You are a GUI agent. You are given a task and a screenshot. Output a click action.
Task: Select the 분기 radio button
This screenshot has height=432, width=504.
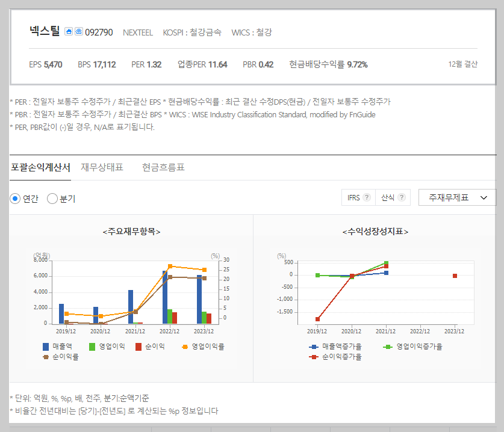click(x=52, y=199)
